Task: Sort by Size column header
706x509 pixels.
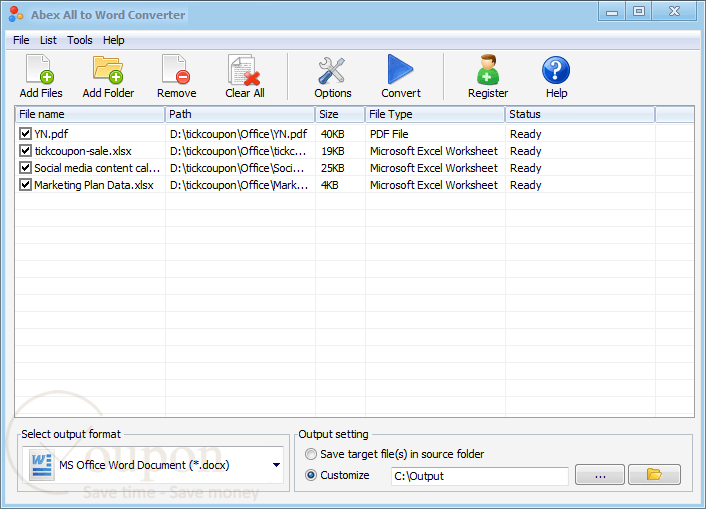Action: [340, 114]
